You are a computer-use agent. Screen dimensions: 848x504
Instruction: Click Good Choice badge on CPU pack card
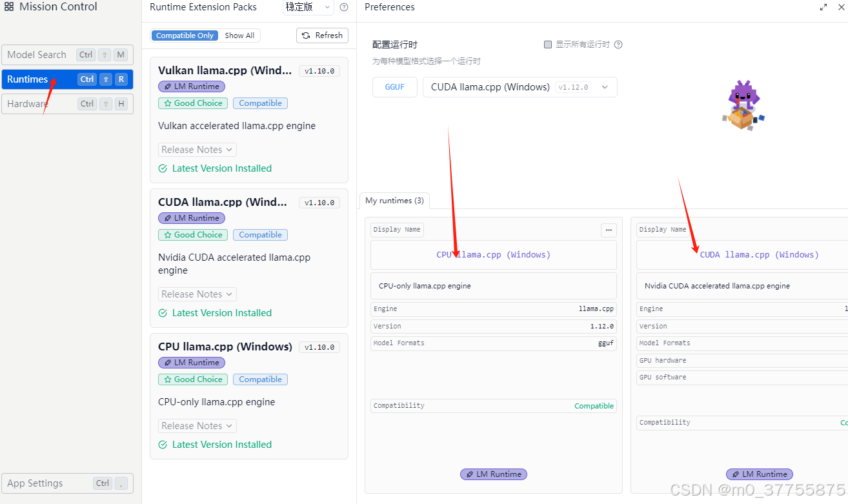193,379
